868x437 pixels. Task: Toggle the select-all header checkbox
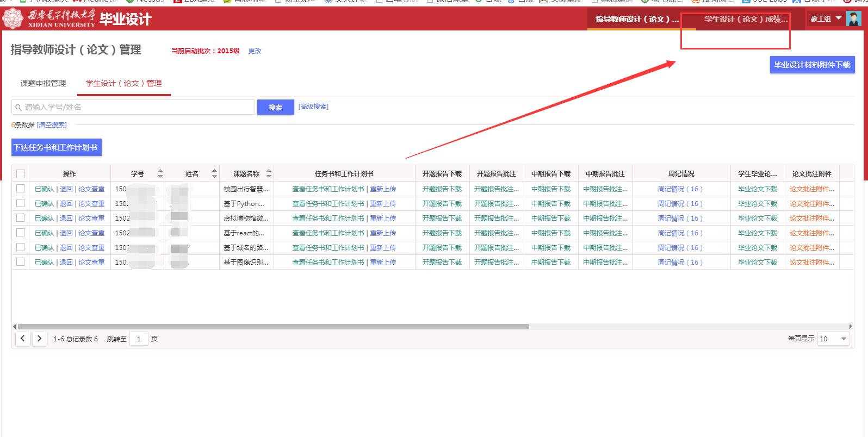[x=21, y=174]
